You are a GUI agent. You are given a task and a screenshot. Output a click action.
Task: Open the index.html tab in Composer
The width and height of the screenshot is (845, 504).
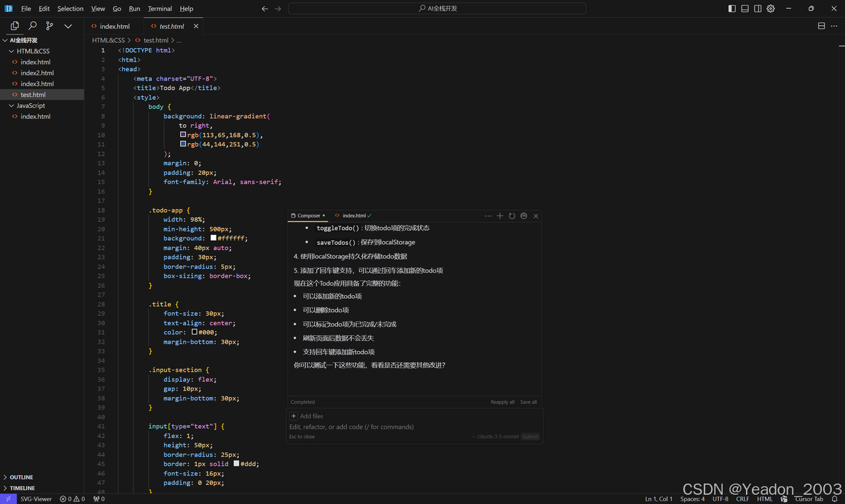point(354,216)
